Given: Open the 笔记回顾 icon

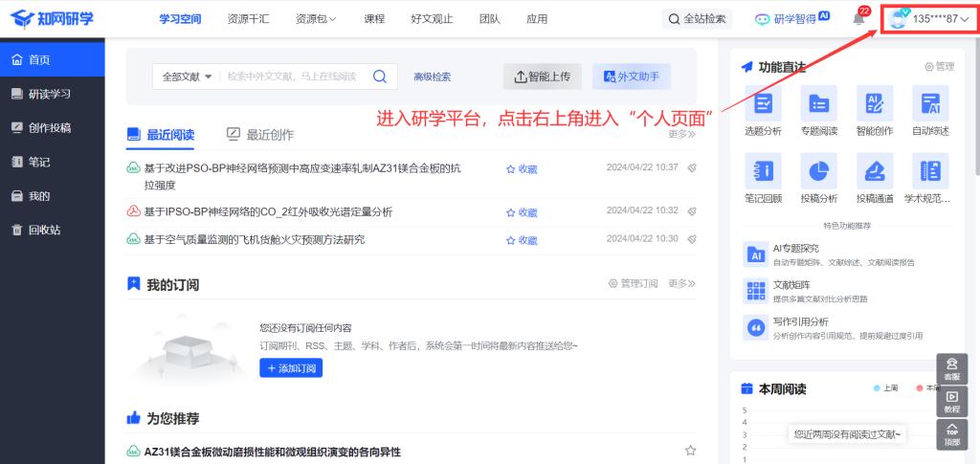Looking at the screenshot, I should tap(763, 171).
